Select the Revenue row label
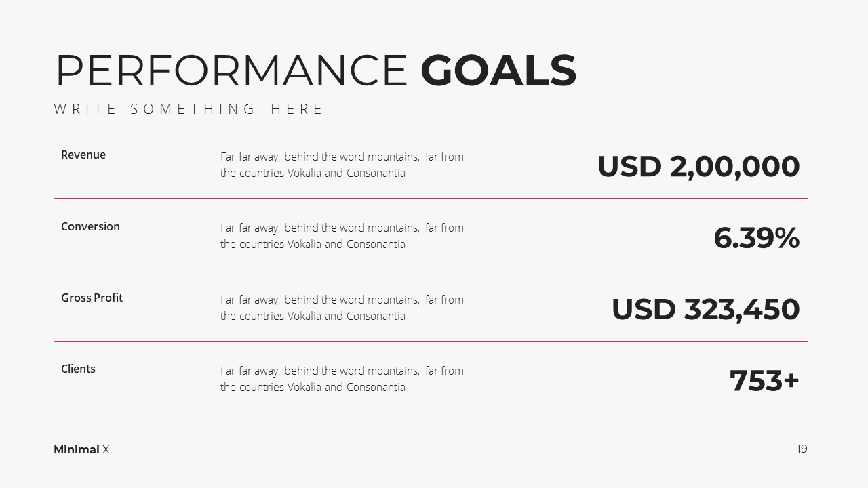The image size is (868, 488). pos(83,155)
